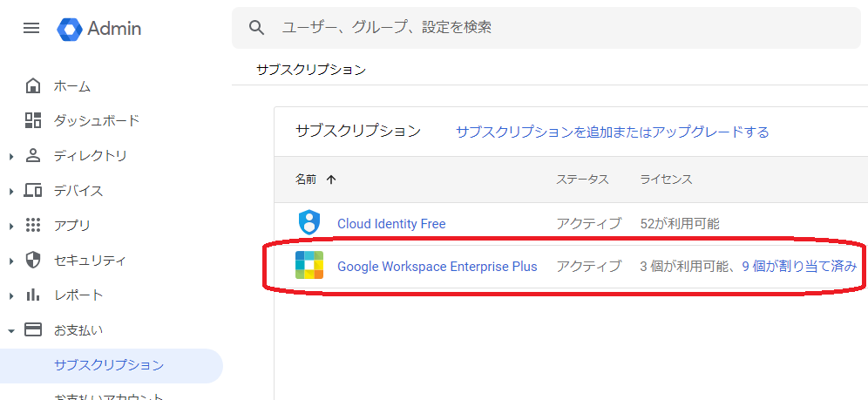Click the レポート bar chart icon

tap(33, 295)
